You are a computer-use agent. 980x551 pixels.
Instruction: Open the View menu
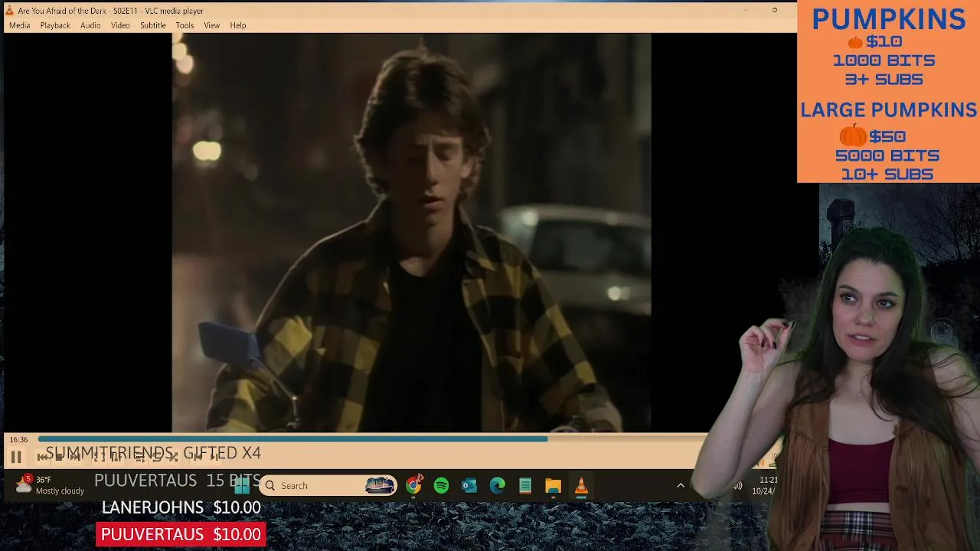click(211, 25)
